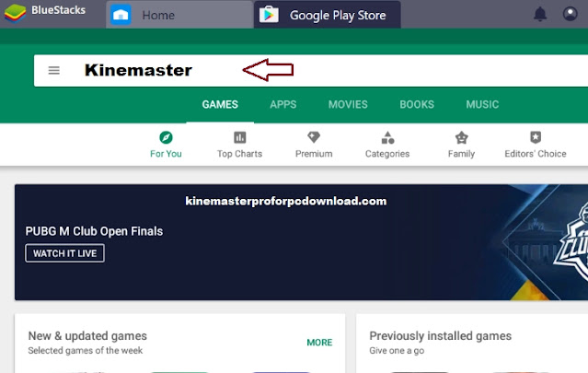Select the APPS tab
Viewport: 588px width, 373px height.
click(283, 104)
